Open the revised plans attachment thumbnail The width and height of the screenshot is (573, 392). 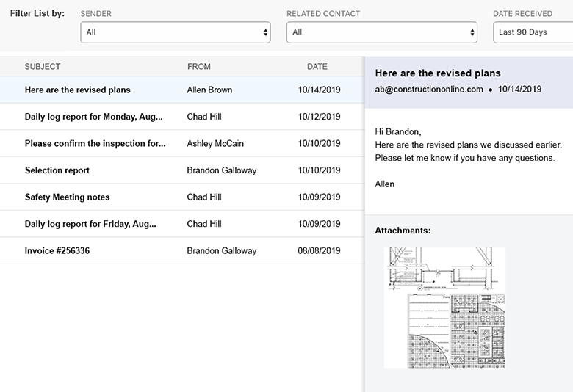(444, 307)
